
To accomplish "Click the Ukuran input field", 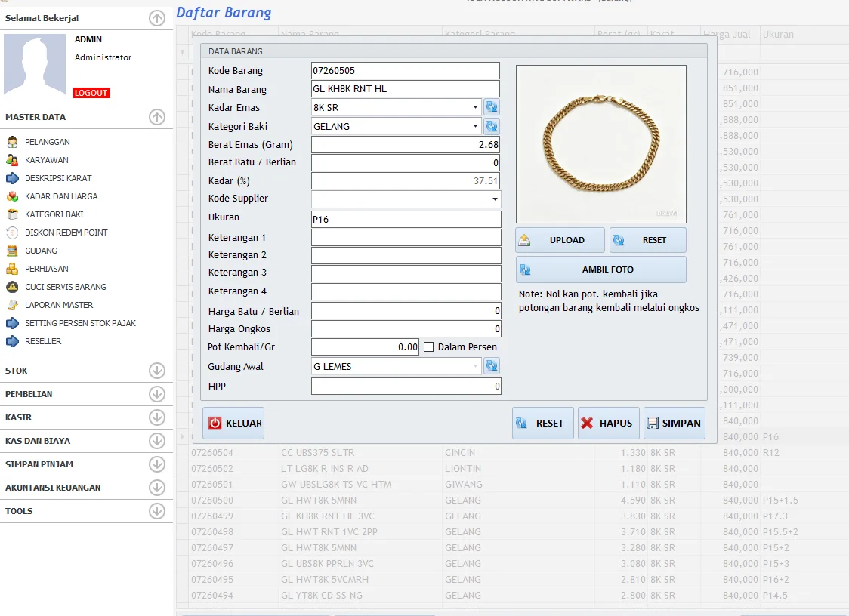I will click(x=406, y=219).
